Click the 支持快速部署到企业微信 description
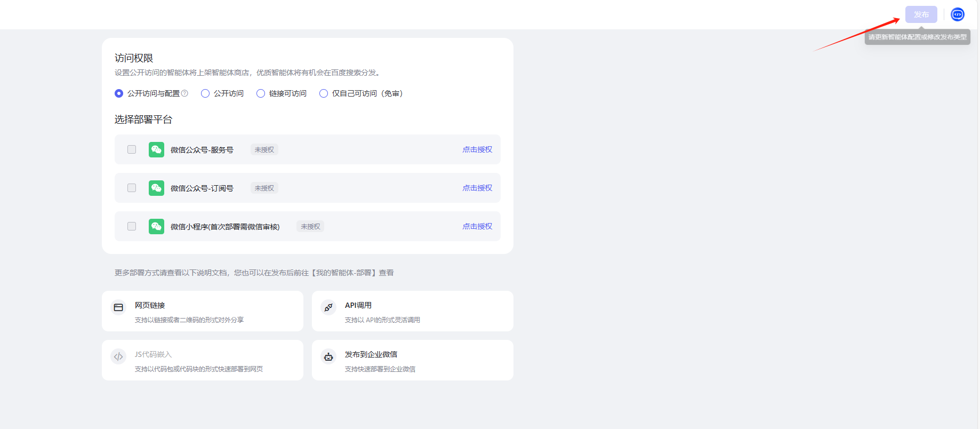Screen dimensions: 980x429 (x=380, y=369)
